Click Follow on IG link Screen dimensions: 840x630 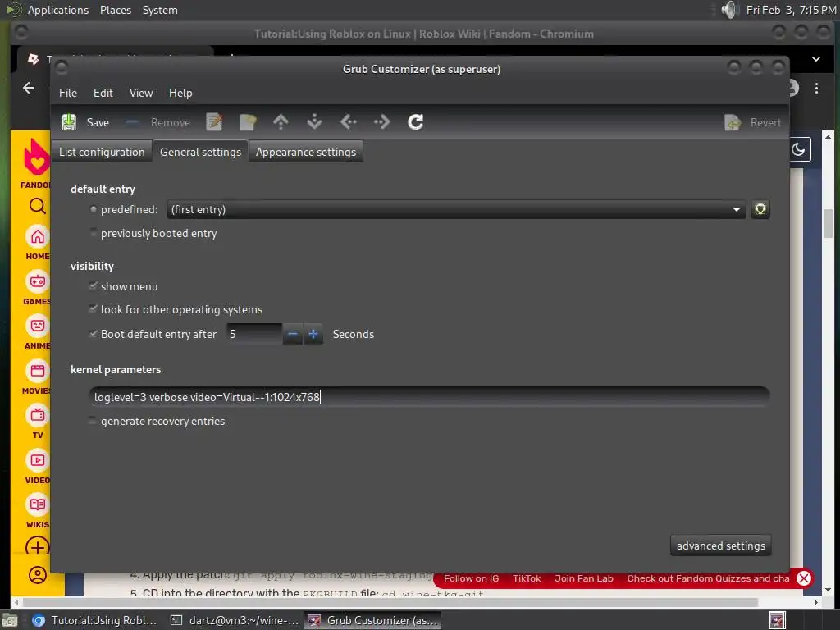471,578
